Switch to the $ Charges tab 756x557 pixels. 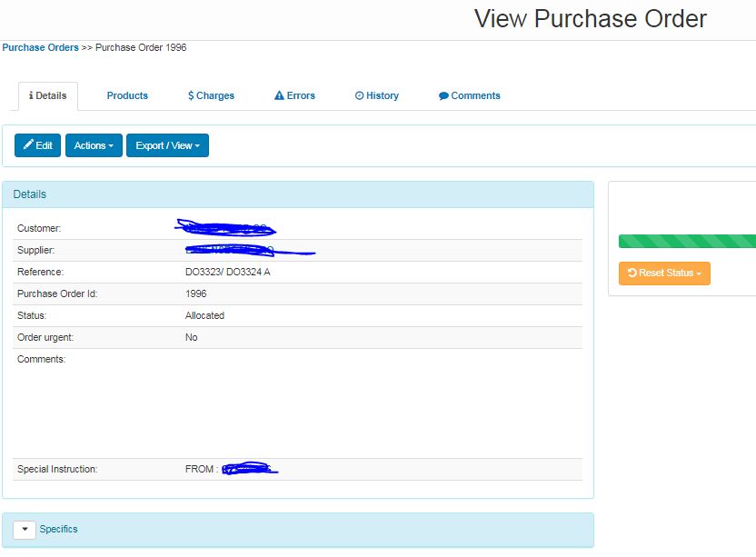[x=211, y=95]
